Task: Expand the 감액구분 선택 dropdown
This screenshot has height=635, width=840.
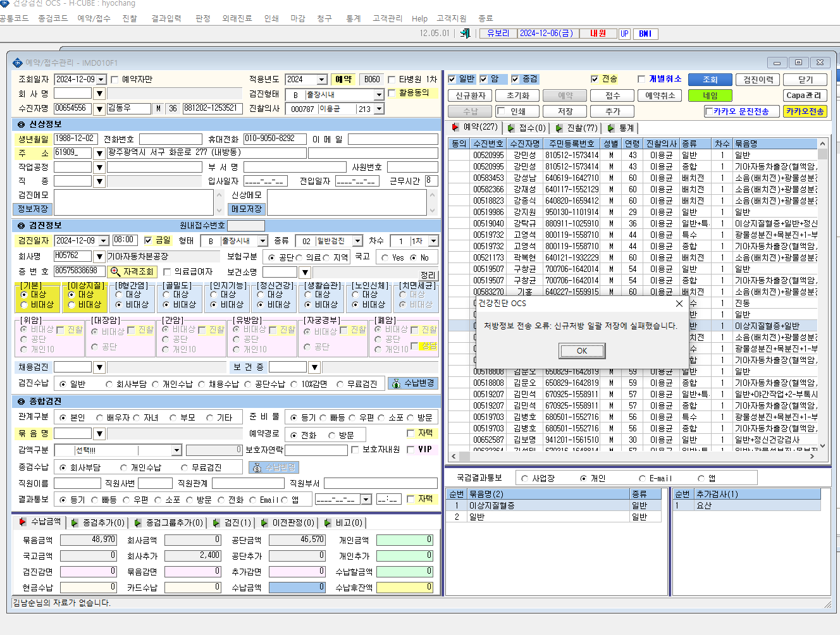Action: click(x=176, y=450)
